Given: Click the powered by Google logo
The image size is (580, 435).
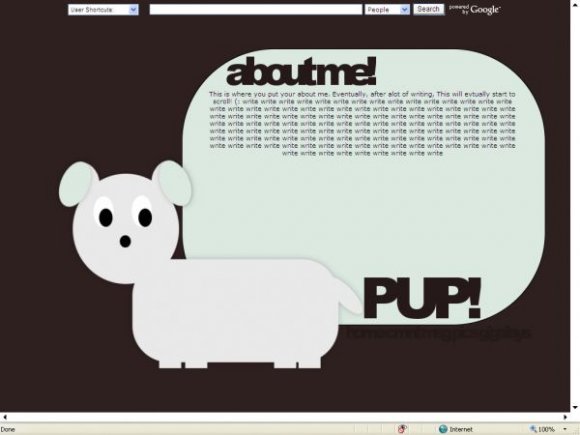Looking at the screenshot, I should click(475, 10).
